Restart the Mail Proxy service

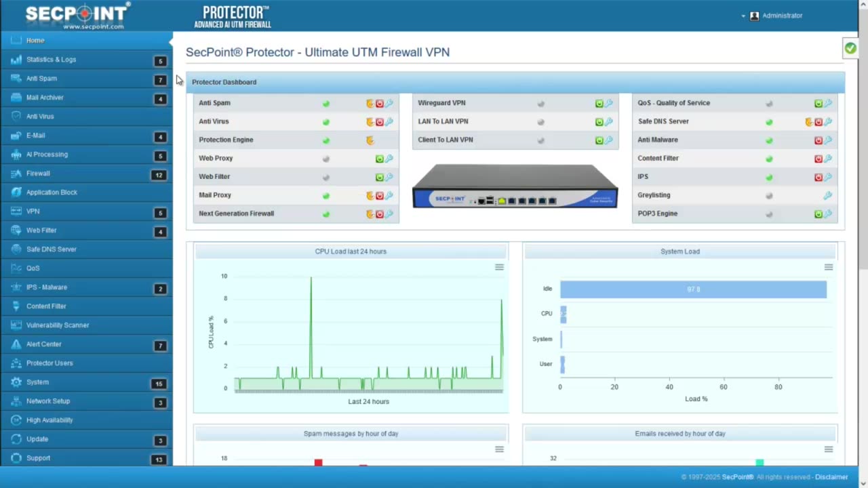tap(370, 195)
